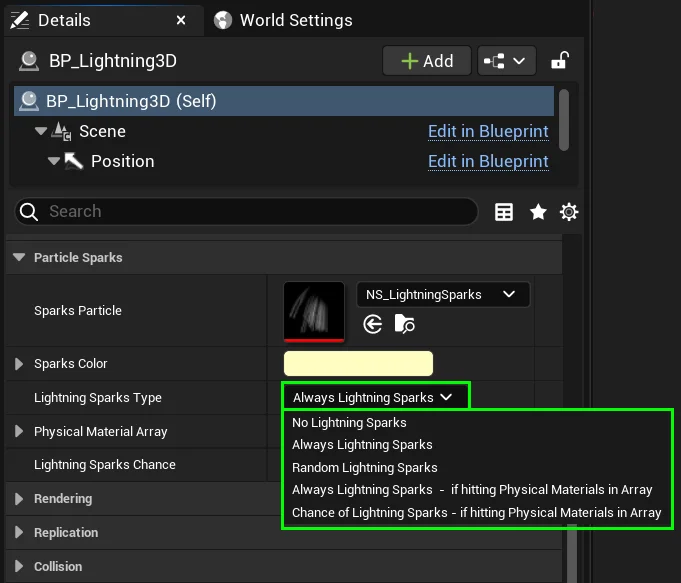Click the pale yellow Sparks Color swatch
Image resolution: width=681 pixels, height=583 pixels.
[x=358, y=364]
